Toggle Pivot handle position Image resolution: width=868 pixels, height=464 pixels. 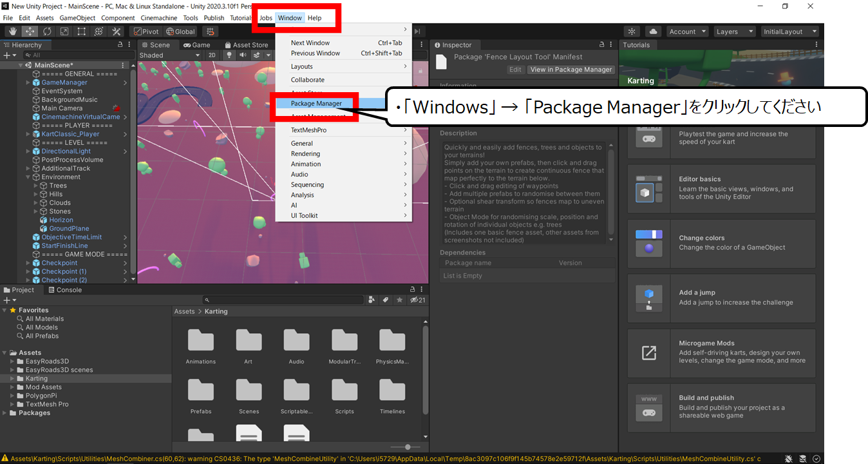point(146,31)
